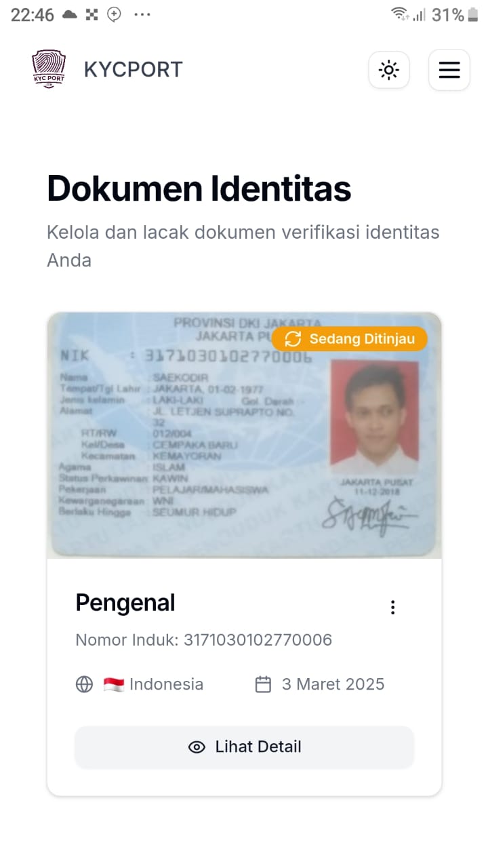Tap the cloud notification icon in status bar
The width and height of the screenshot is (488, 868).
tap(70, 14)
